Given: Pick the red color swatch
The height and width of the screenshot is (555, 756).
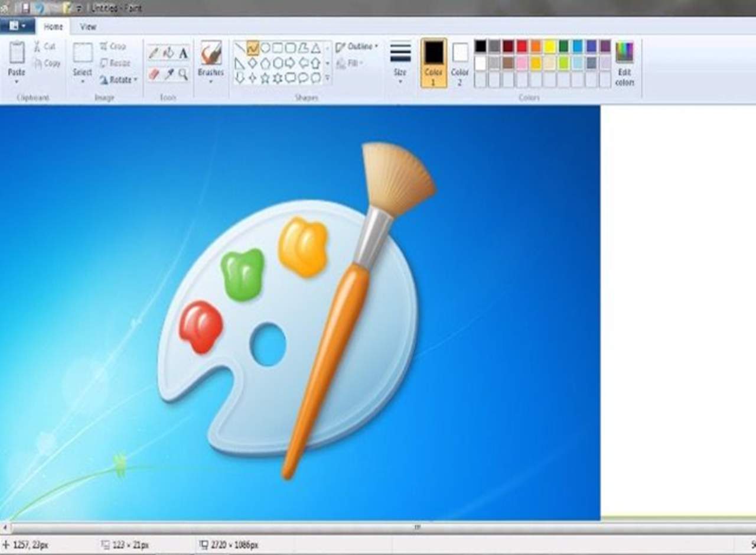Looking at the screenshot, I should (x=522, y=46).
